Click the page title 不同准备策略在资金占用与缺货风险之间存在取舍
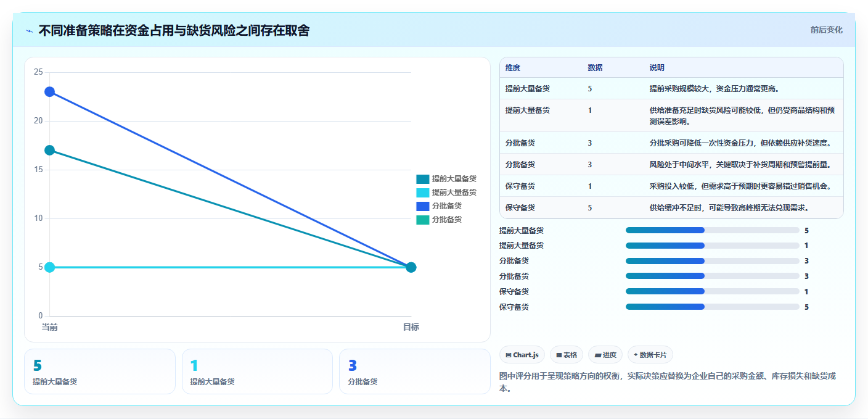 [174, 30]
